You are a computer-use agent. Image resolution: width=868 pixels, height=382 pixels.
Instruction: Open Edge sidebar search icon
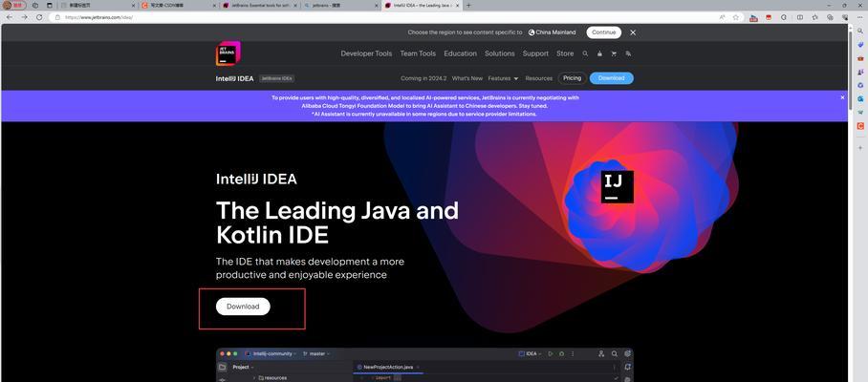pyautogui.click(x=860, y=31)
